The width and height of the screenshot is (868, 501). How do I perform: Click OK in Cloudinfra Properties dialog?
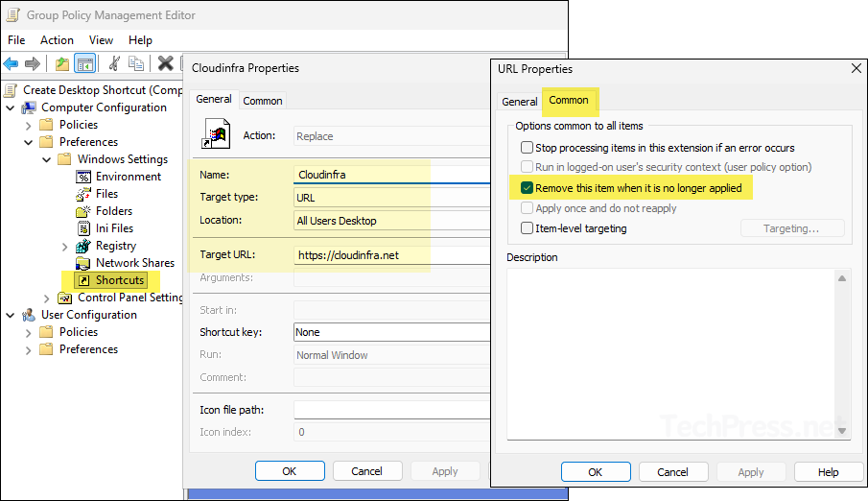point(290,471)
